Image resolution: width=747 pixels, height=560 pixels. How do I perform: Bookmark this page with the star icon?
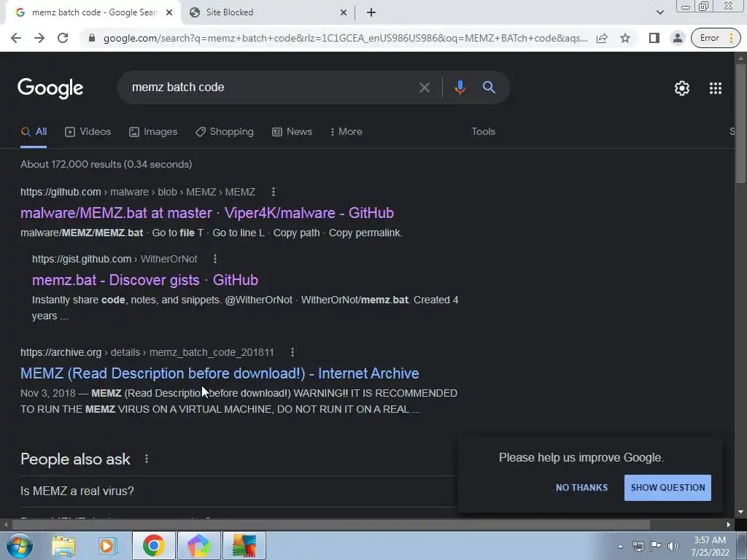coord(625,38)
